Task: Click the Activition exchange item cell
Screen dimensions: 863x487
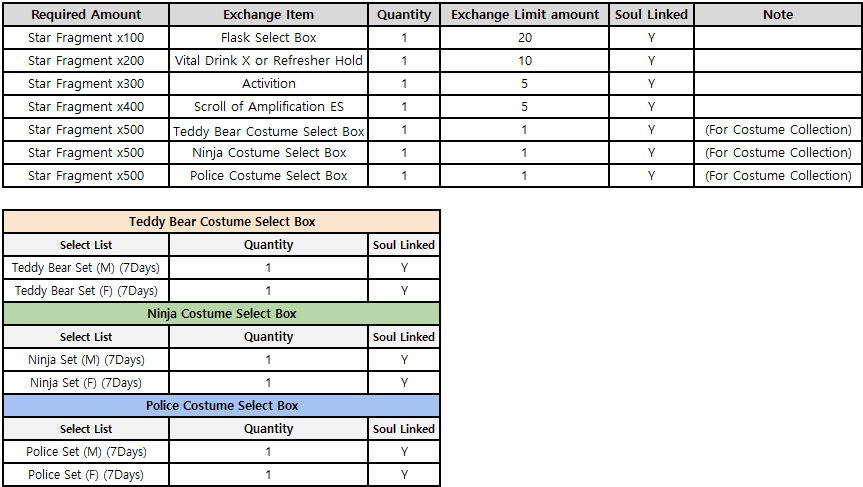Action: [x=269, y=84]
